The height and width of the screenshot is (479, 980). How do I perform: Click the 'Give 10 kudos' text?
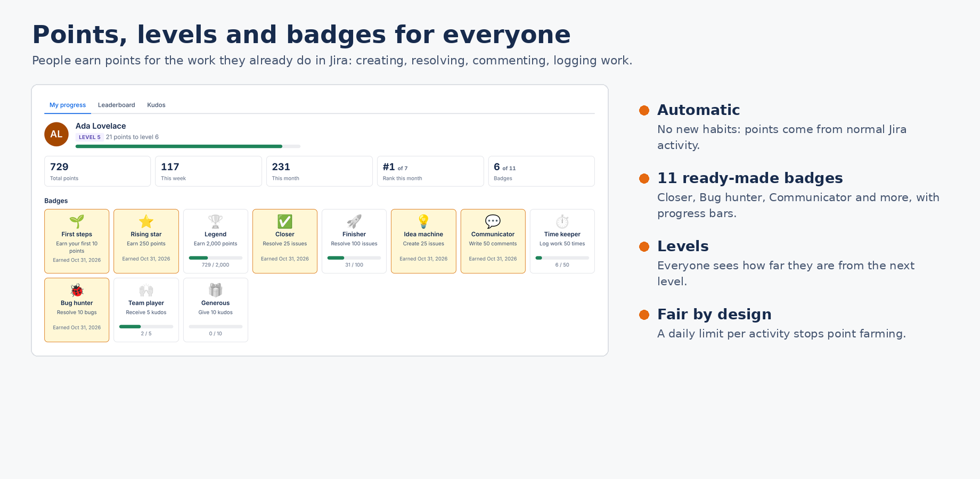[215, 312]
